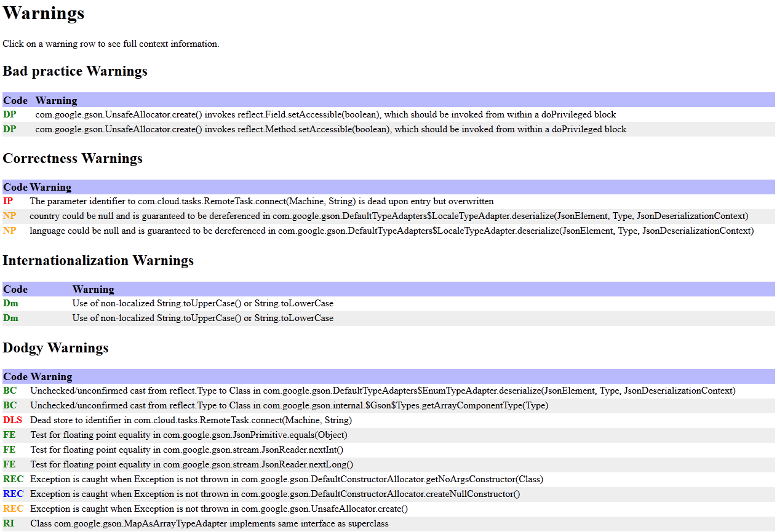
Task: Open the DP warning about Method.setAccessible
Action: coord(388,129)
